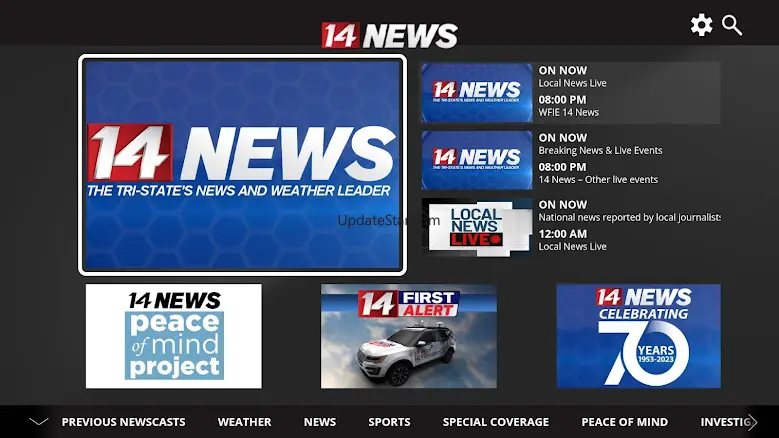Viewport: 779px width, 438px height.
Task: Open the Local News Live 08:00 PM thumbnail
Action: coord(477,93)
